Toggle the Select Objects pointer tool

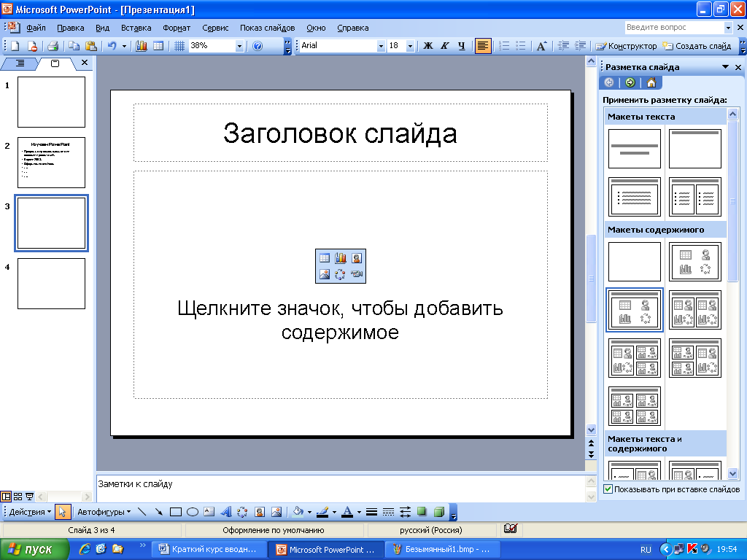click(63, 512)
